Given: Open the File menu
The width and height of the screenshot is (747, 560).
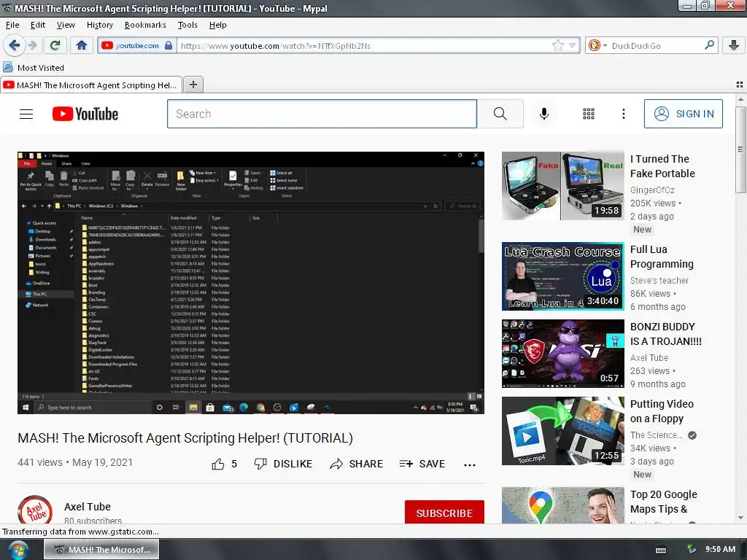Looking at the screenshot, I should click(x=12, y=25).
